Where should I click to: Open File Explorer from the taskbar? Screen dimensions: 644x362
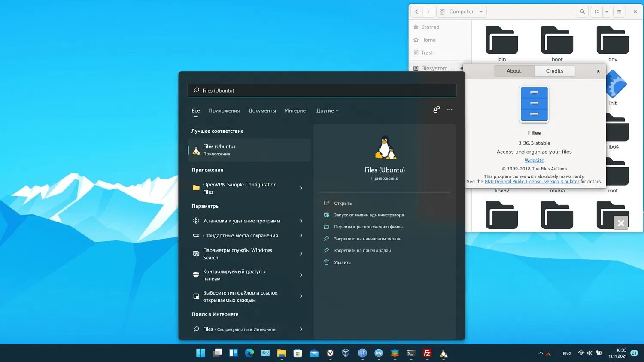(282, 353)
